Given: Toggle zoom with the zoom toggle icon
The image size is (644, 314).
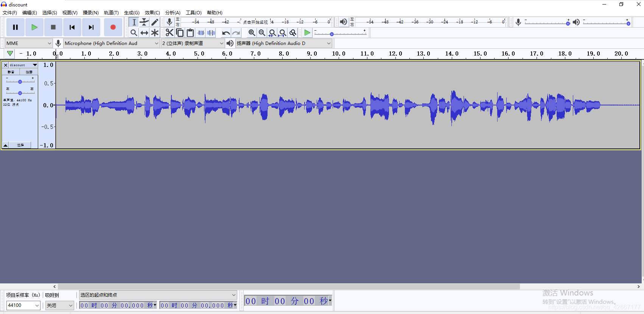Looking at the screenshot, I should point(292,33).
